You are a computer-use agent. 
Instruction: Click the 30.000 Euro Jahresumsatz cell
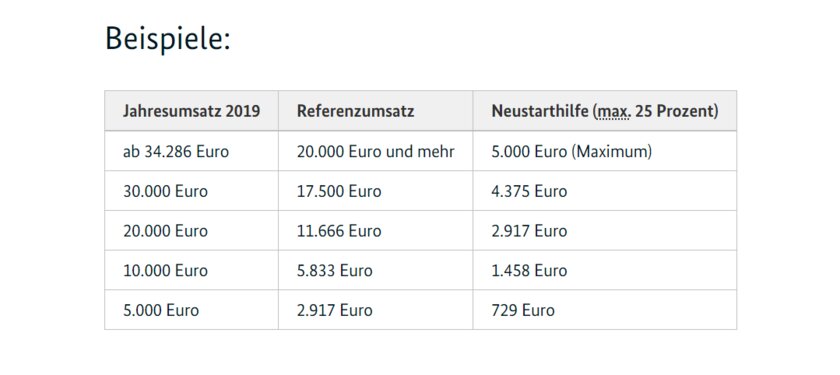point(192,191)
